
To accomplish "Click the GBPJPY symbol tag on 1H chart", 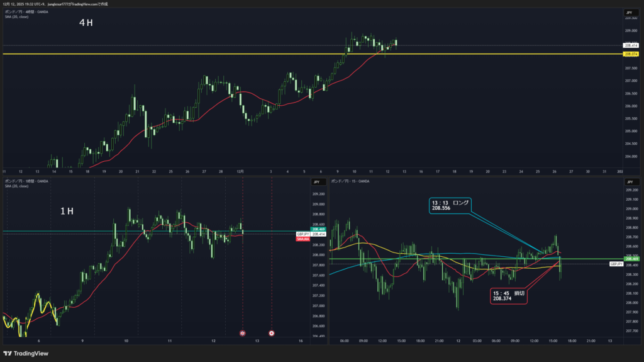I will click(303, 234).
